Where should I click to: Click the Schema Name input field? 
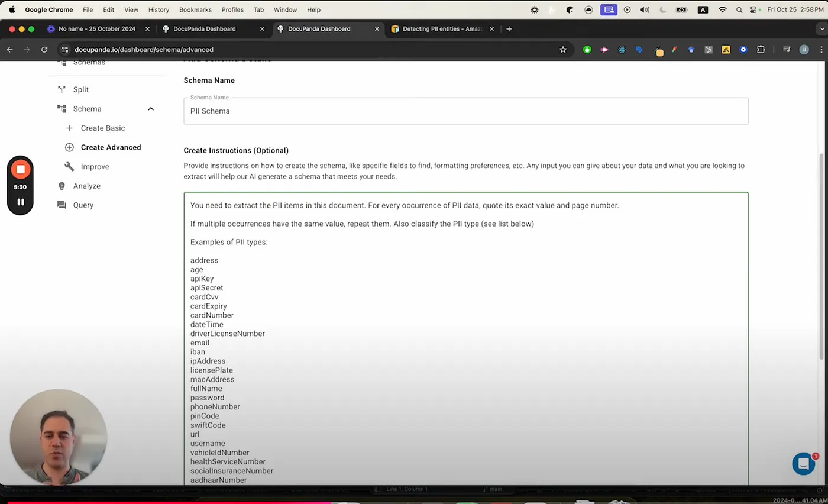coord(466,111)
